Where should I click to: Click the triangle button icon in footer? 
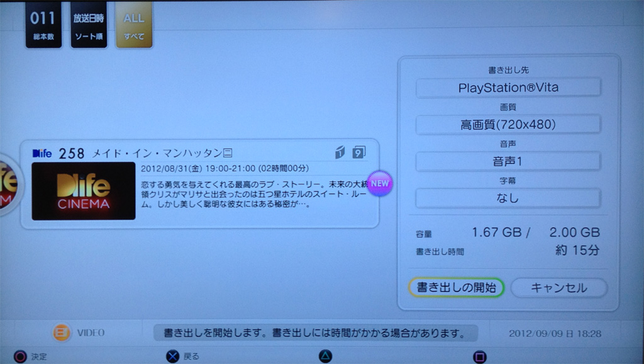325,356
